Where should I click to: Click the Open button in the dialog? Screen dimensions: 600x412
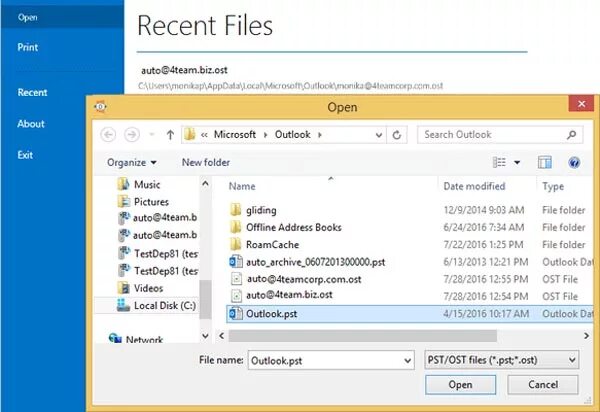(460, 384)
